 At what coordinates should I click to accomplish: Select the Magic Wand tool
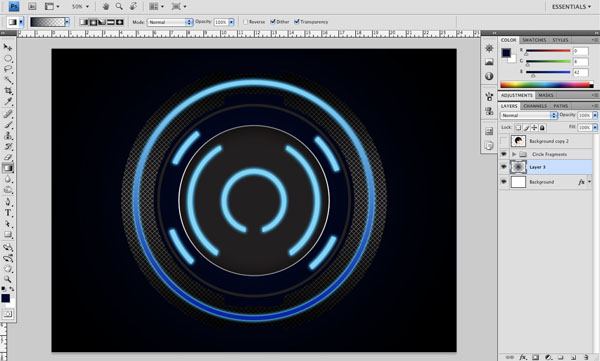coord(8,80)
